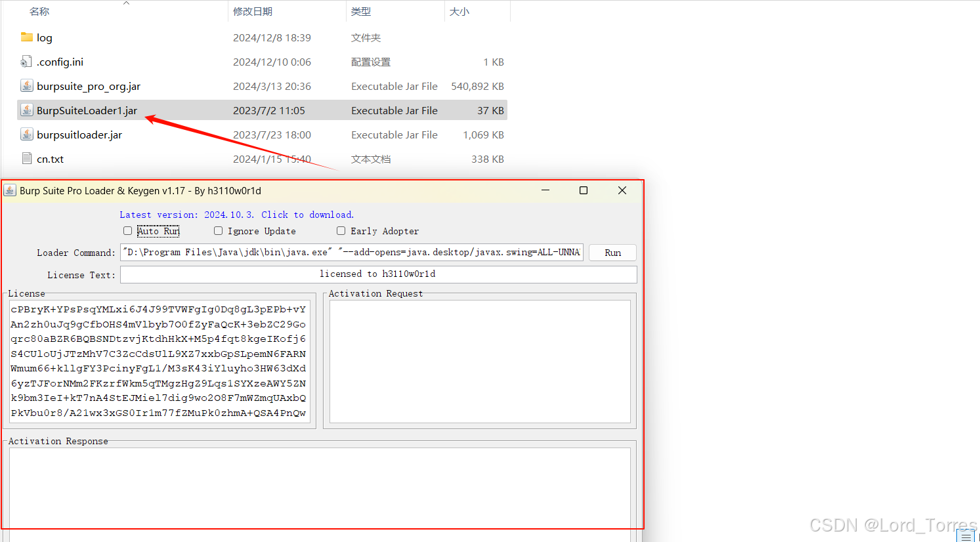980x542 pixels.
Task: Select the burpsuitloader.jar file name
Action: click(79, 135)
